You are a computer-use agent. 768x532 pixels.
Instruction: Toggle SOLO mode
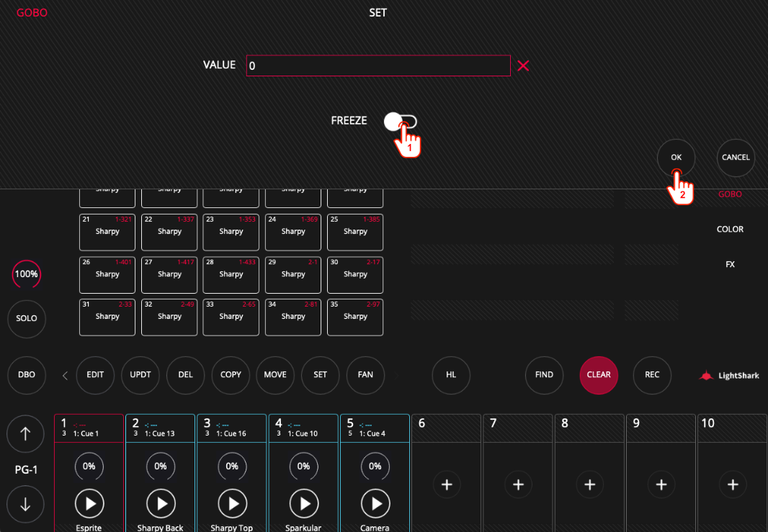pos(27,319)
